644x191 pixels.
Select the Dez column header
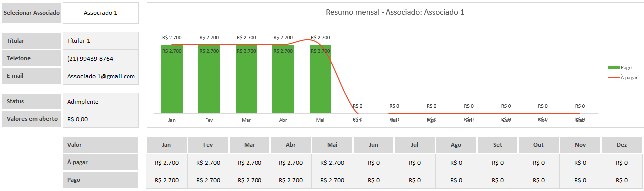(x=622, y=145)
